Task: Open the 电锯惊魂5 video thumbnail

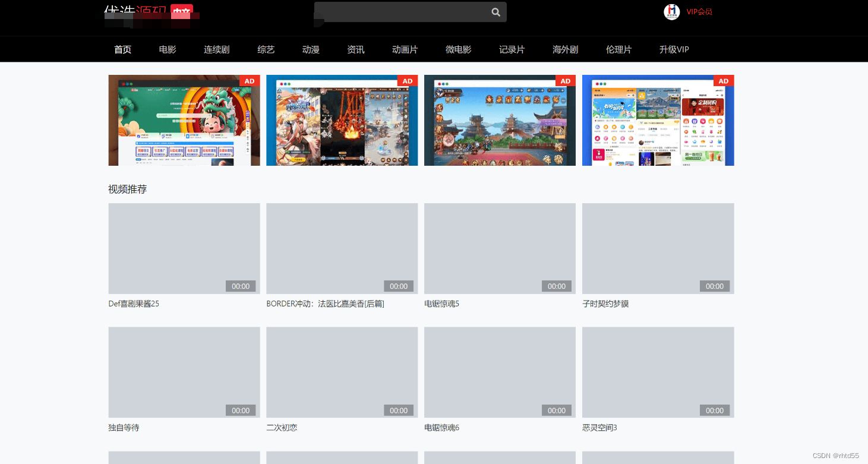Action: point(500,248)
